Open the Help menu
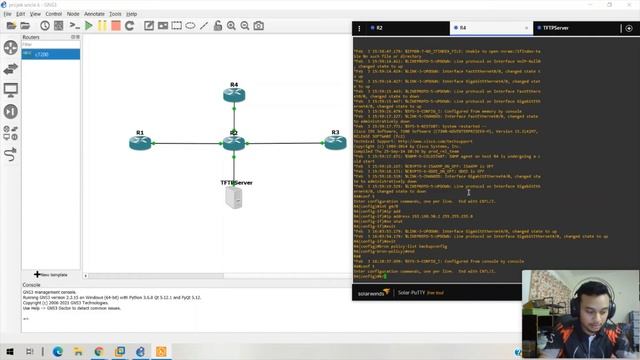640x360 pixels. [131, 14]
